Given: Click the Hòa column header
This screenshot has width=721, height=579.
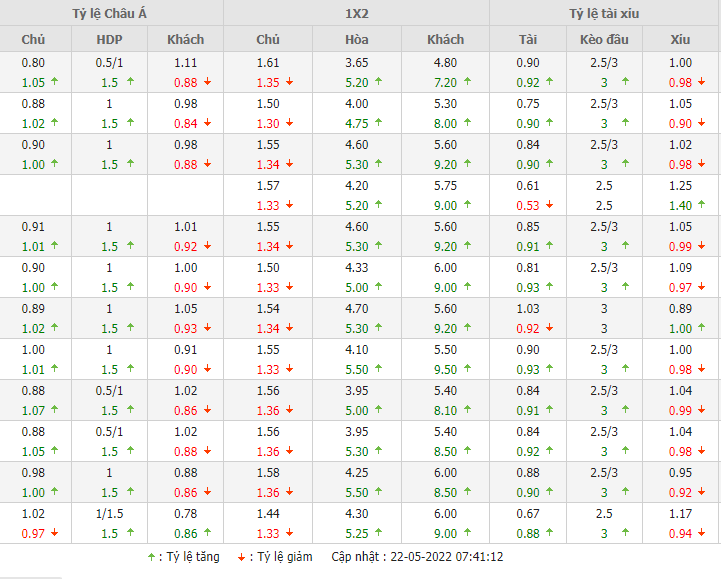Looking at the screenshot, I should 357,40.
